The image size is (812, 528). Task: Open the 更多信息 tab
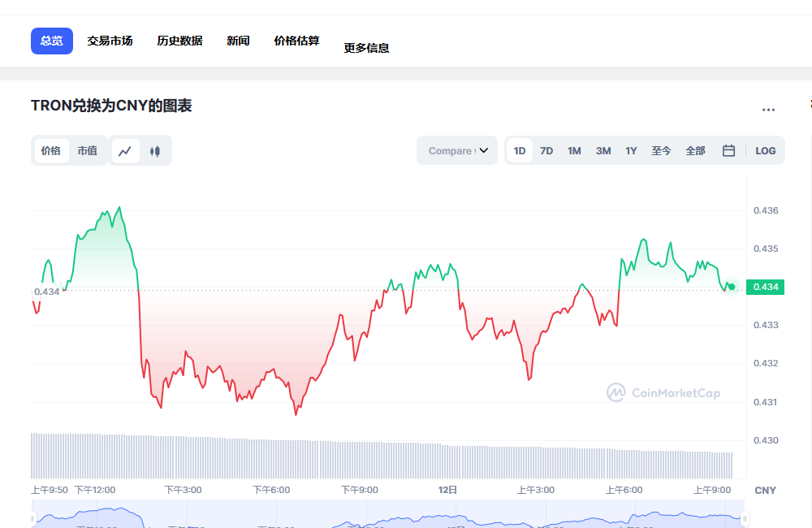(x=367, y=48)
